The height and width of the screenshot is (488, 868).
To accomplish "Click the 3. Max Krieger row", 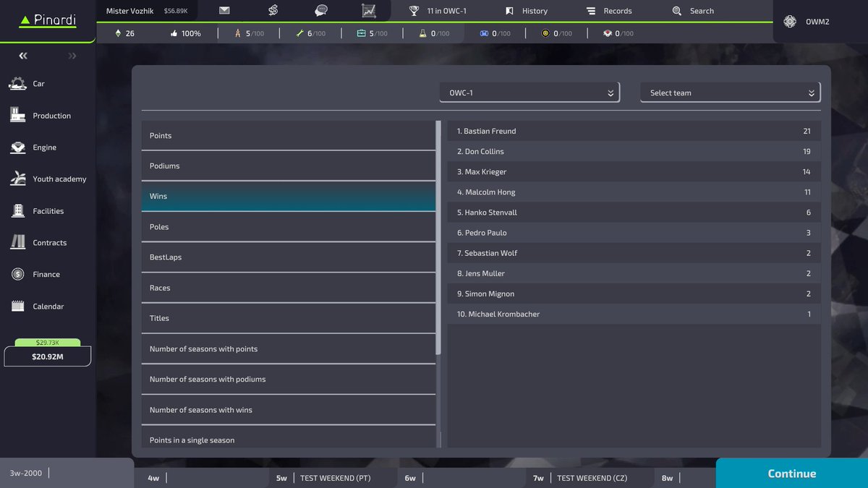I will pos(634,171).
